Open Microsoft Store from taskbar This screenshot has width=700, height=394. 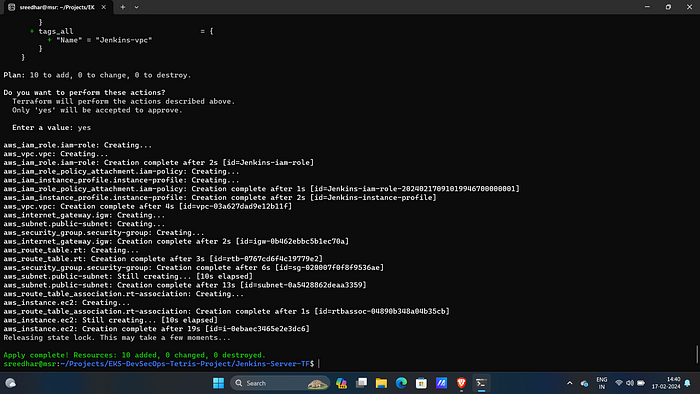pyautogui.click(x=421, y=383)
